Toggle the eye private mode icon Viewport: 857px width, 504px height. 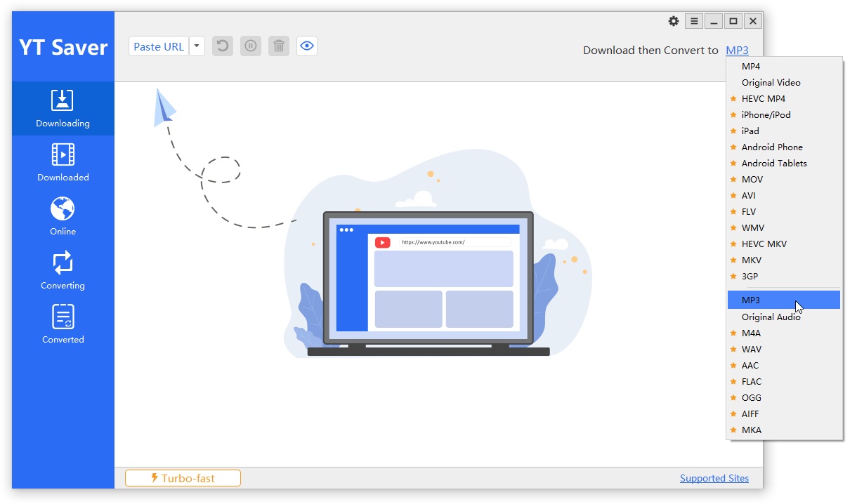pyautogui.click(x=307, y=46)
